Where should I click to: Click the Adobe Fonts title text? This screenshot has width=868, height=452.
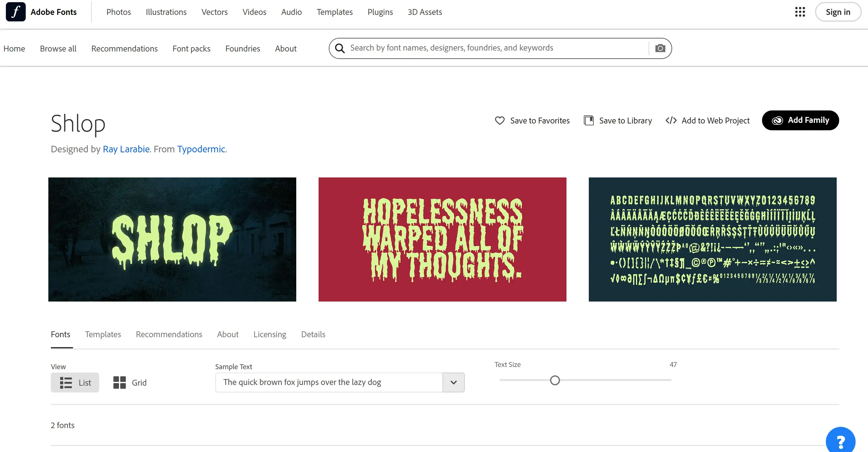[54, 12]
